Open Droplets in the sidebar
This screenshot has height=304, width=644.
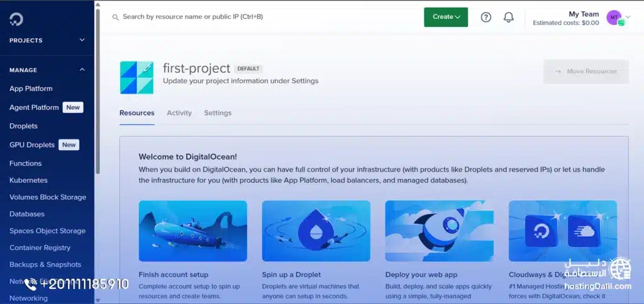[x=23, y=126]
